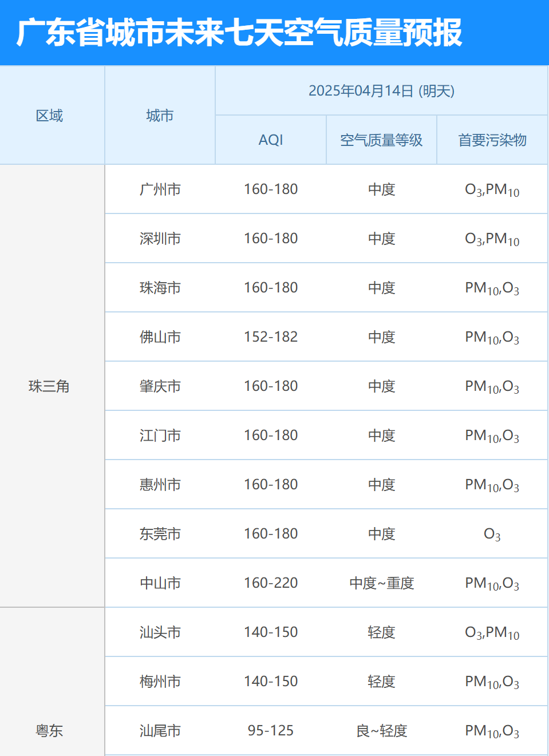This screenshot has height=756, width=549.
Task: Click the 2025年04月14日 (明天) date header
Action: pos(381,91)
